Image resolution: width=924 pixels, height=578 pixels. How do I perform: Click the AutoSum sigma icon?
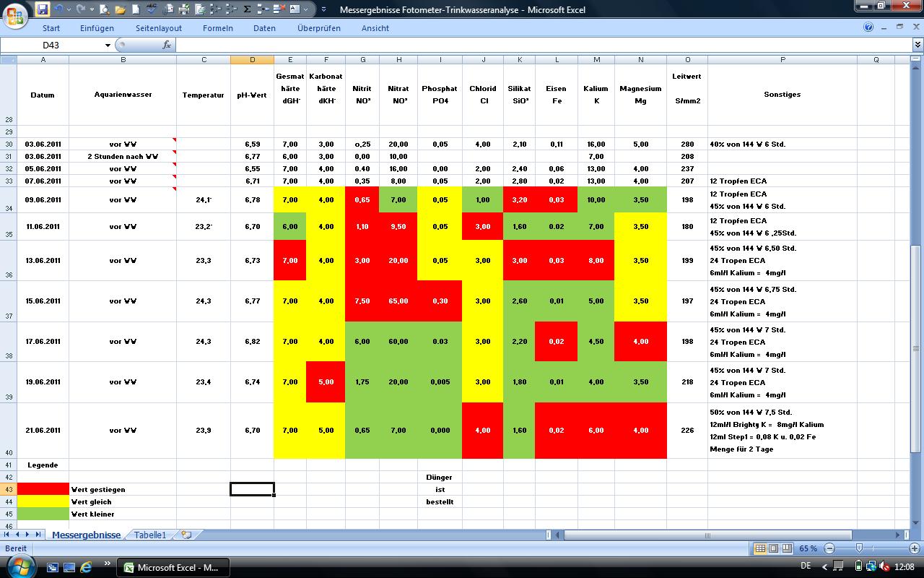coord(247,9)
